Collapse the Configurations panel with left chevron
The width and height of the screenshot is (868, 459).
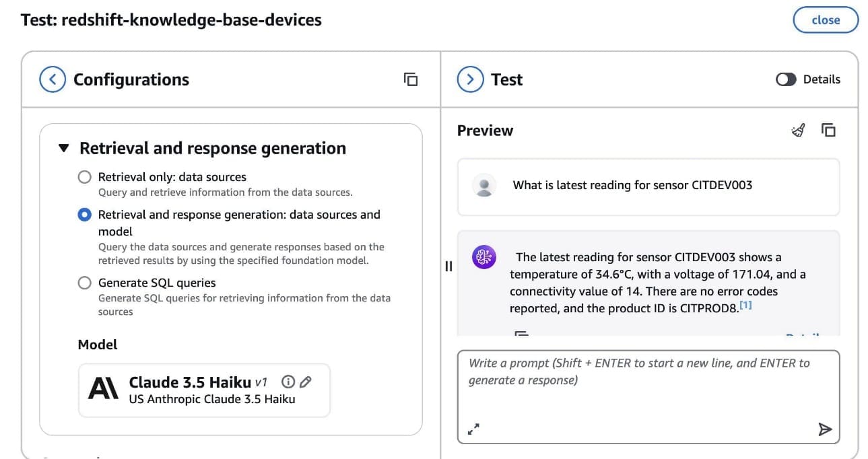pos(53,79)
